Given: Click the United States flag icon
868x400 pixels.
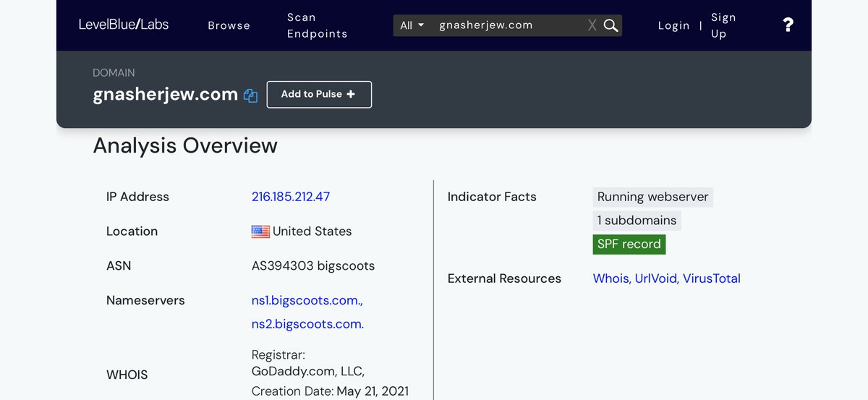Looking at the screenshot, I should click(x=260, y=231).
